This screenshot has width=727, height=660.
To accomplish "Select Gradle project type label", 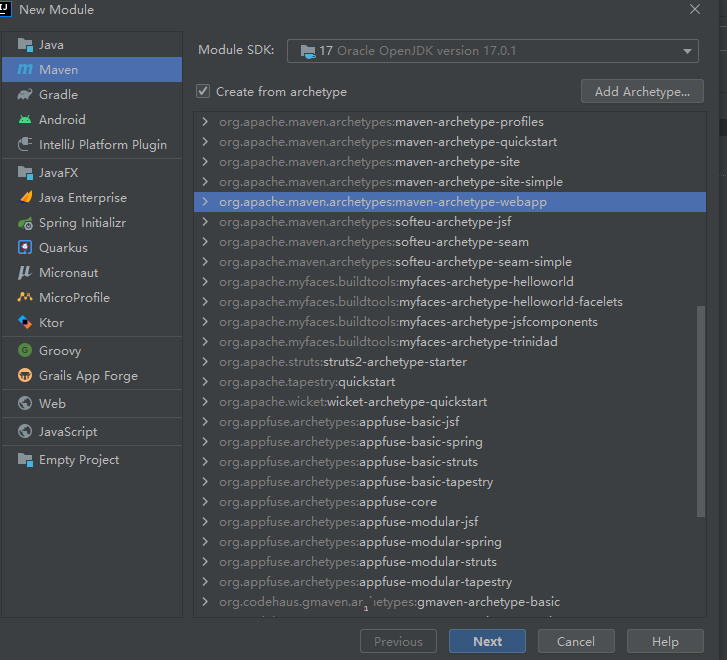I will [x=58, y=95].
